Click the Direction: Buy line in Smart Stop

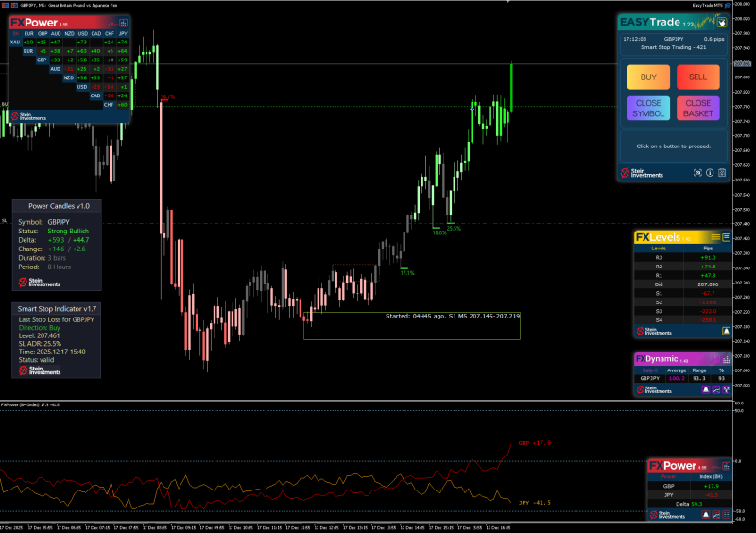pos(39,328)
